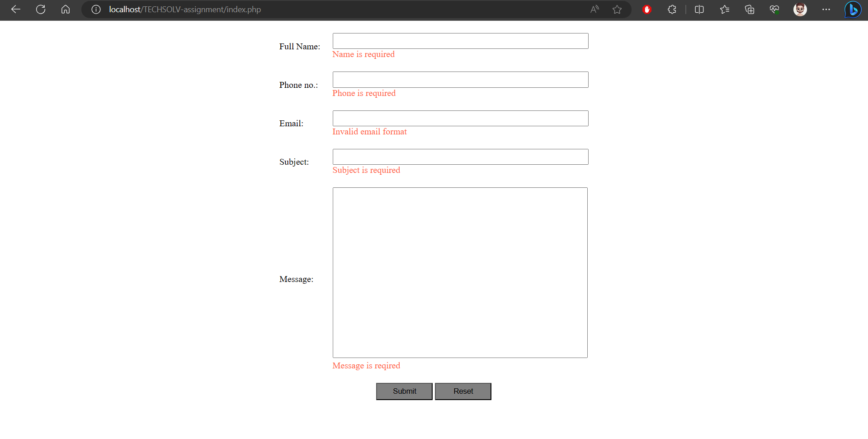Click inside the Message text area
Screen dimensions: 868x439
pos(460,272)
